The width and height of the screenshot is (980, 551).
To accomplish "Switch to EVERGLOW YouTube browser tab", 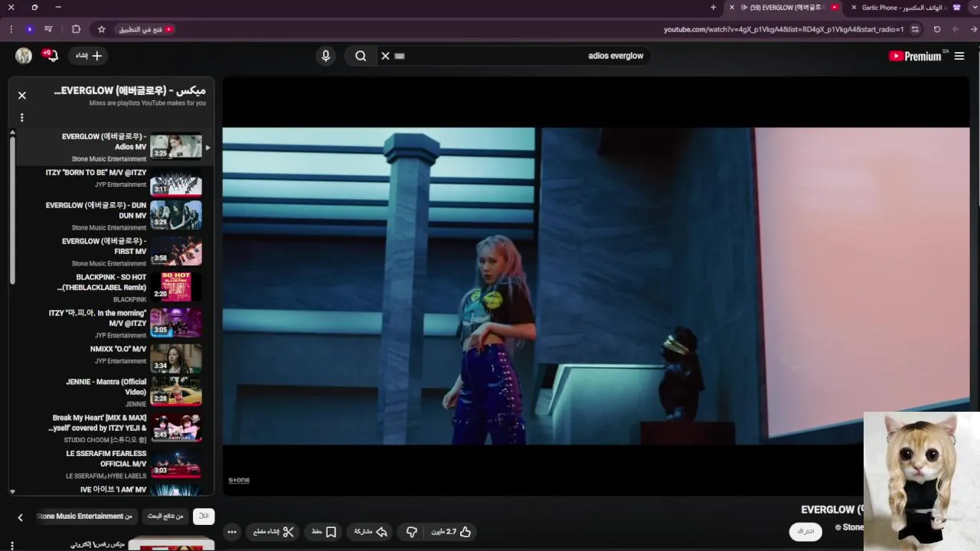I will coord(786,8).
